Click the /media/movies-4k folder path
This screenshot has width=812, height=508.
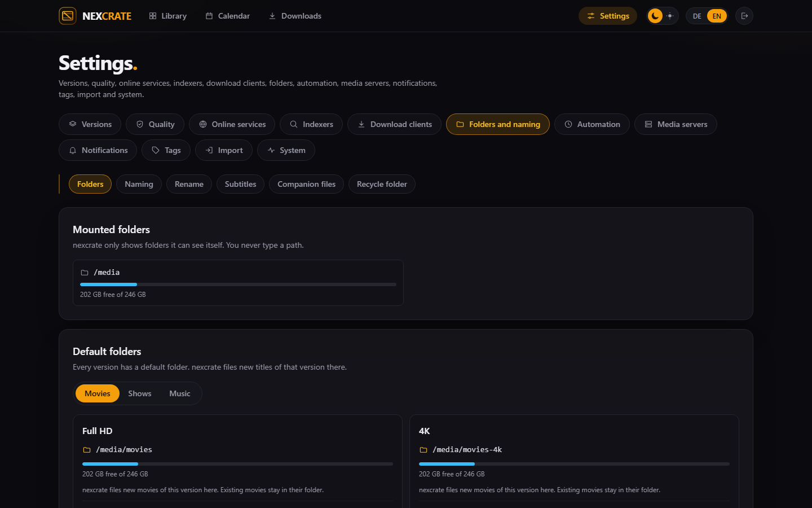point(467,450)
